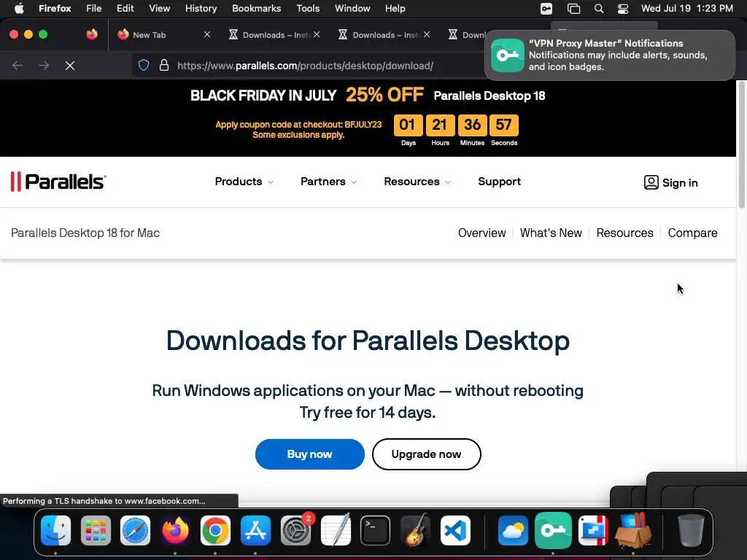
Task: Open the Support link
Action: 499,182
